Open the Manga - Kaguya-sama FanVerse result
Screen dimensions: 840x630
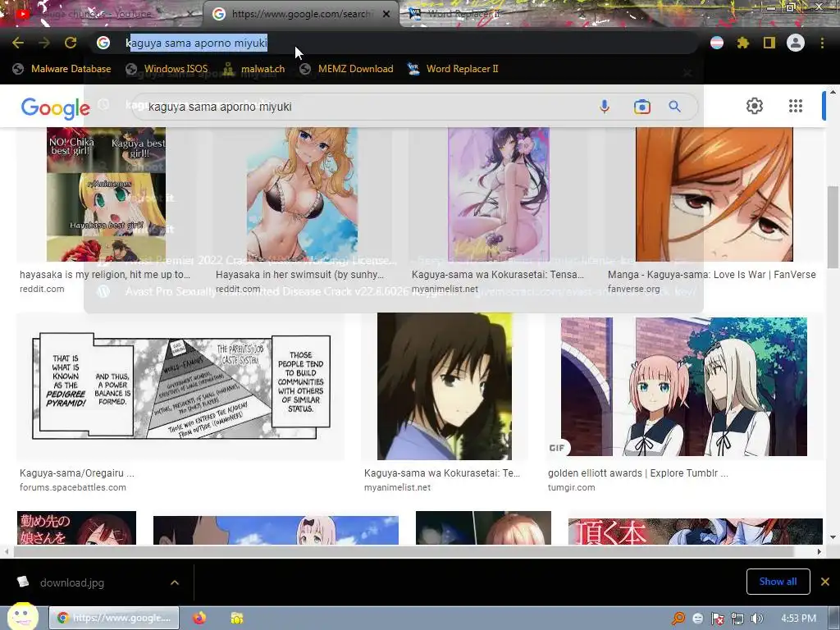pos(711,274)
